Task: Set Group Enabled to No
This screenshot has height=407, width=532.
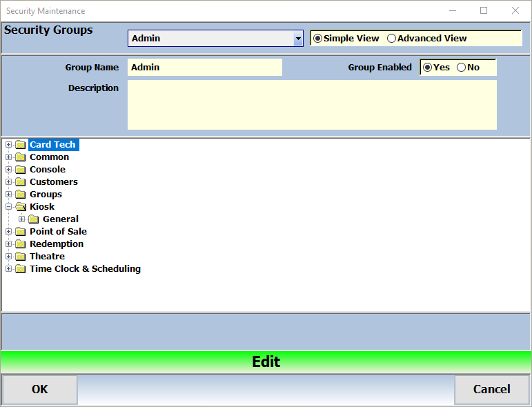Action: [462, 68]
